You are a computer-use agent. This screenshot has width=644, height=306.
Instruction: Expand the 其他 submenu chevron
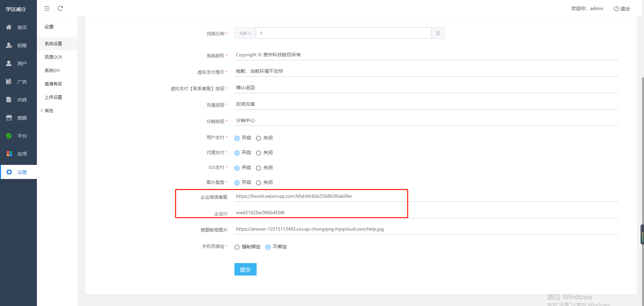(42, 111)
